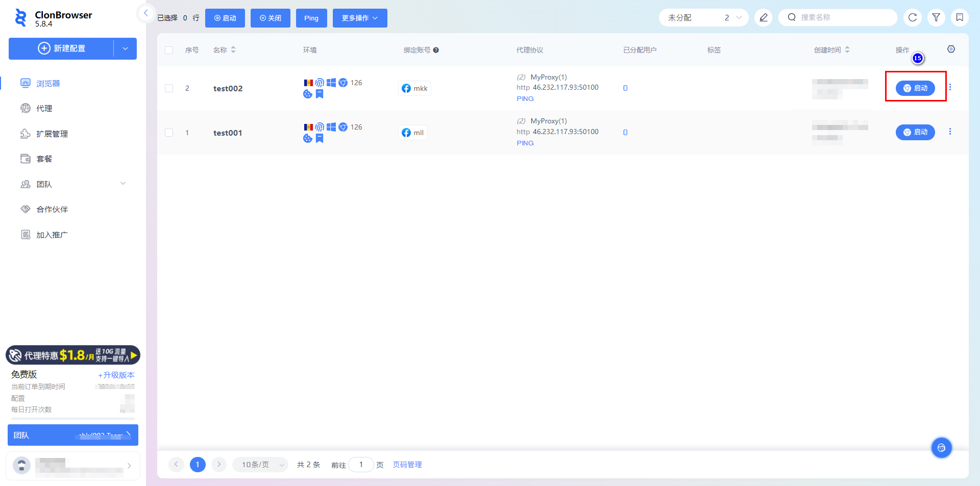Select the test002 row checkbox

(x=169, y=89)
